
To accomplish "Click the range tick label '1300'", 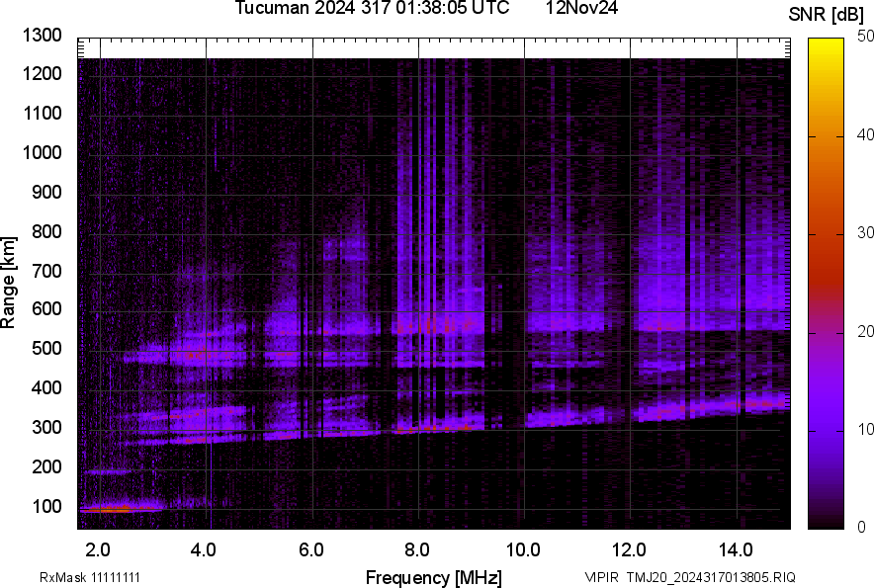I will click(x=42, y=36).
